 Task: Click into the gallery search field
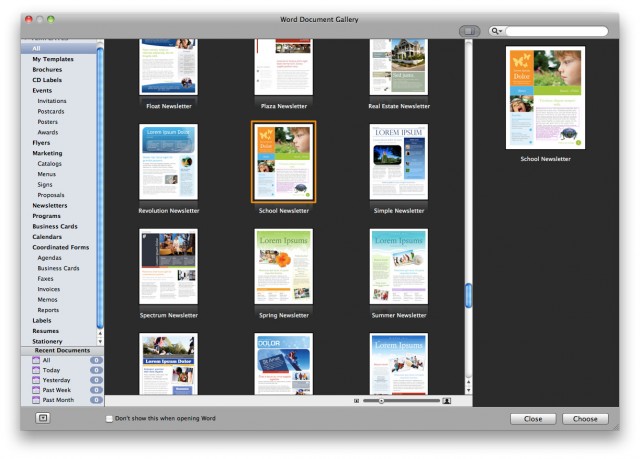click(x=556, y=31)
